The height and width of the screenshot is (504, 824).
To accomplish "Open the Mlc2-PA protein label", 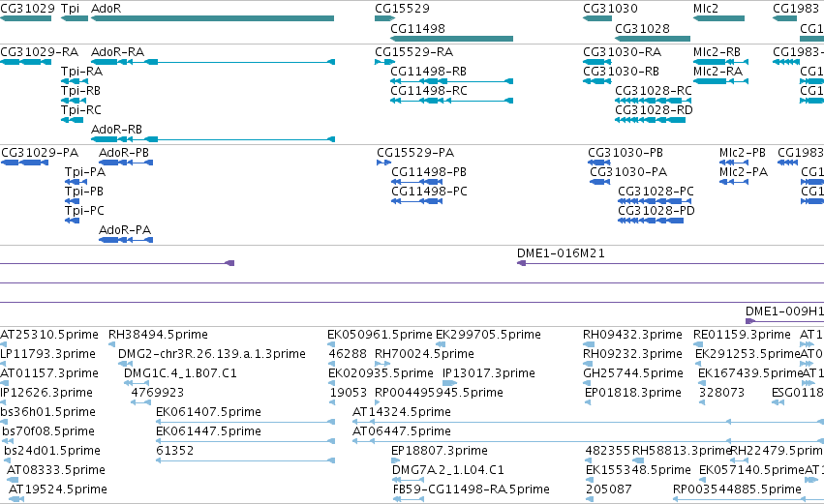I will pyautogui.click(x=744, y=172).
